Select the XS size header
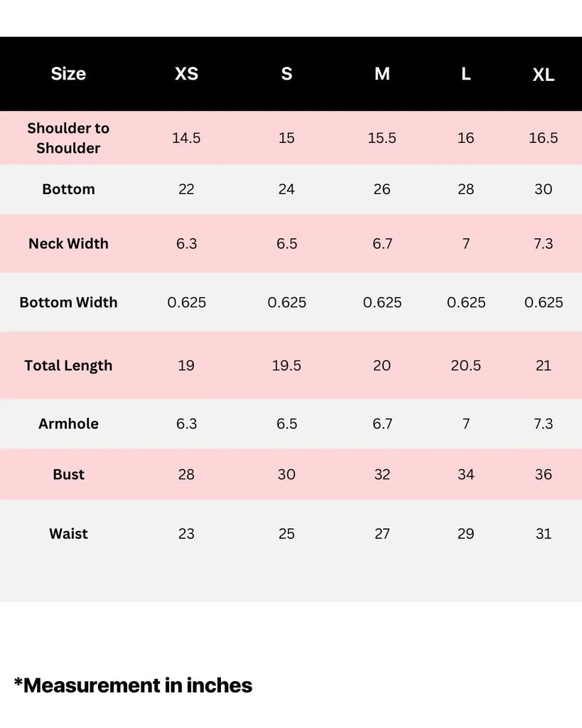 coord(186,74)
